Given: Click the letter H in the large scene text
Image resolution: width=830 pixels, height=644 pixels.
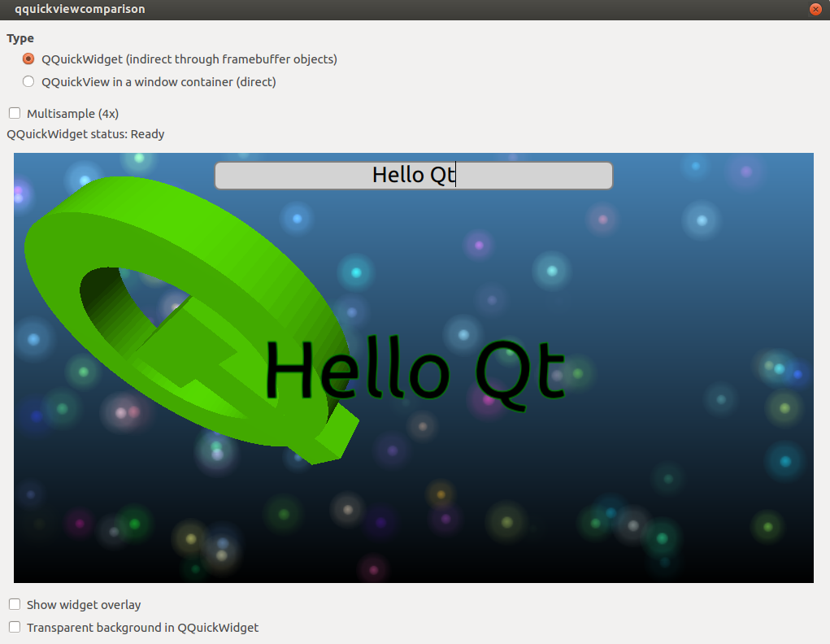Looking at the screenshot, I should (x=289, y=370).
